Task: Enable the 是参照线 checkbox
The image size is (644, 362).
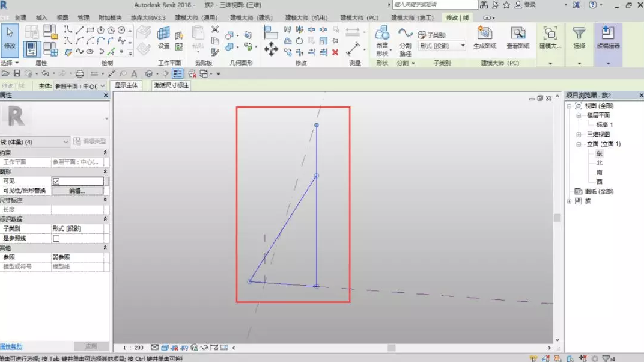Action: pos(56,238)
